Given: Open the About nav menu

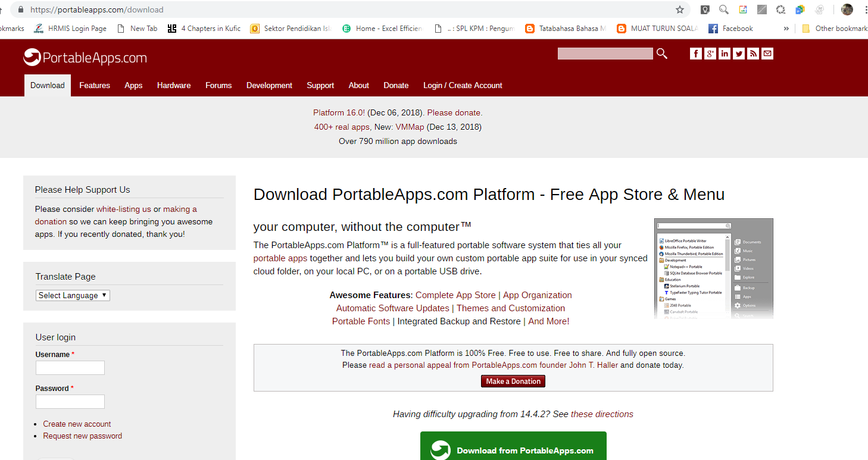Looking at the screenshot, I should click(359, 85).
